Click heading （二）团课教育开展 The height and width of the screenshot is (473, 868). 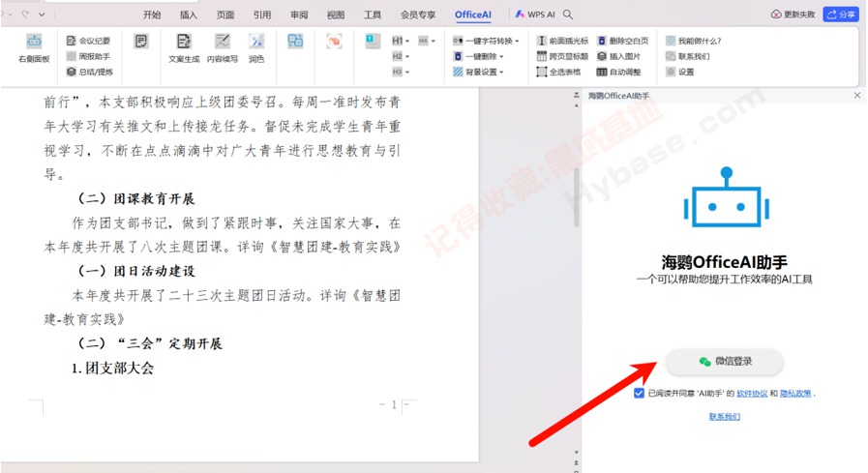point(135,198)
